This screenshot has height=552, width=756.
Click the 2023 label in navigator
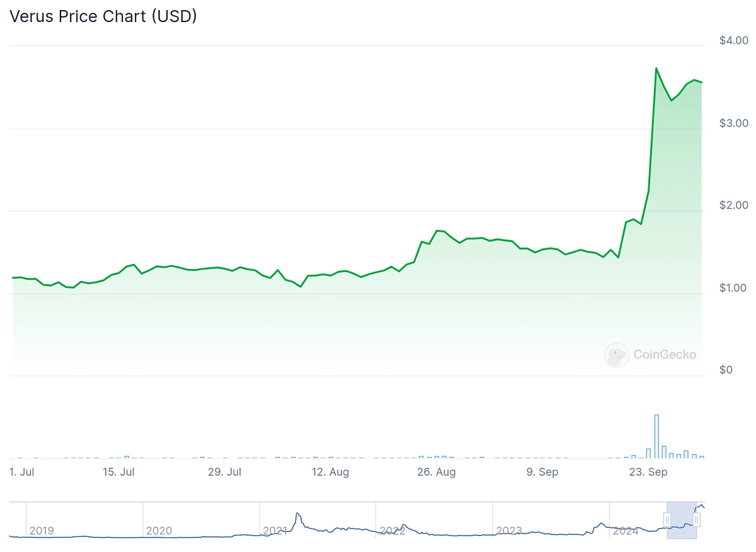508,531
